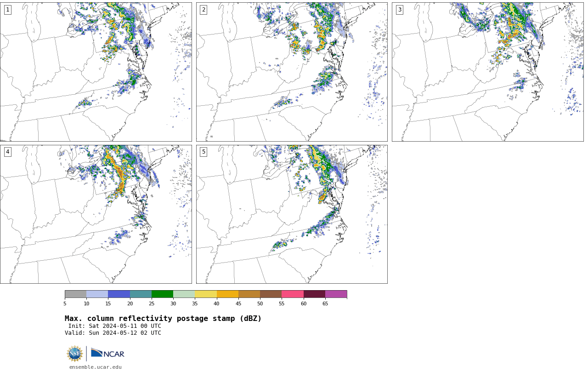Screen dimensions: 588x372
Task: Click the blue 15-20 dBZ swatch
Action: [119, 294]
